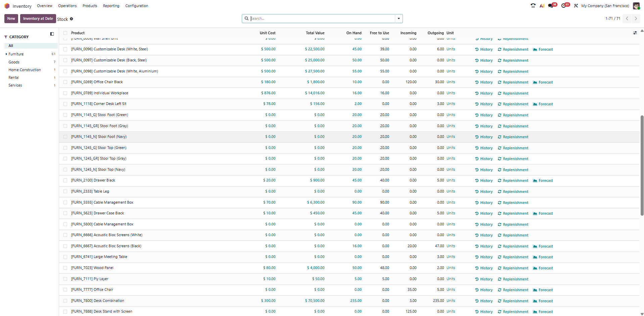
Task: Click the column options icon above the table
Action: pos(635,33)
